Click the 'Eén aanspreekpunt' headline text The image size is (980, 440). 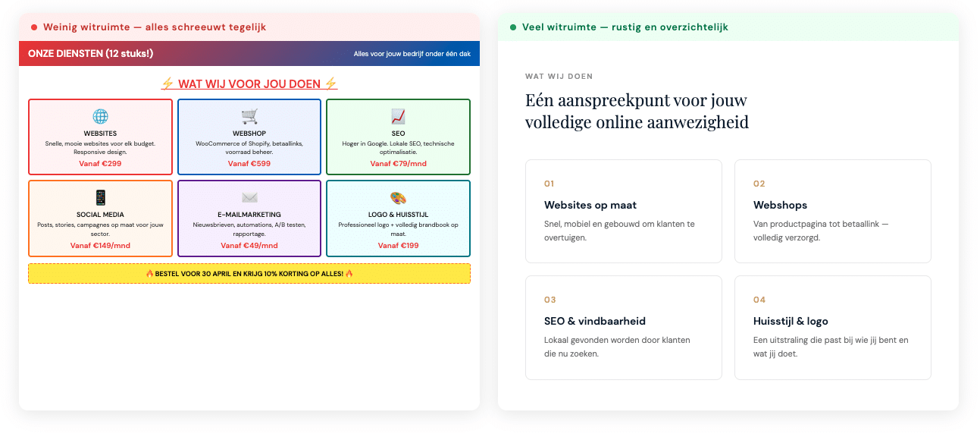tap(637, 111)
